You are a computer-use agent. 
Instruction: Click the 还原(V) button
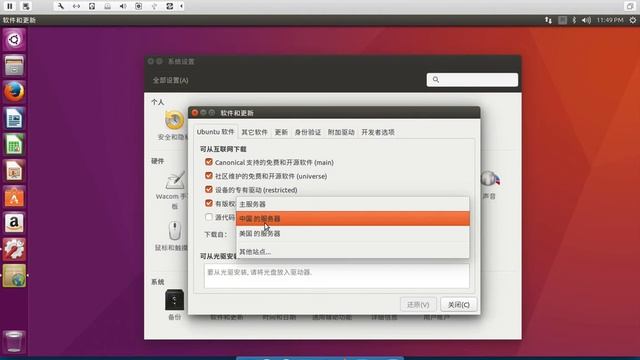(x=418, y=304)
